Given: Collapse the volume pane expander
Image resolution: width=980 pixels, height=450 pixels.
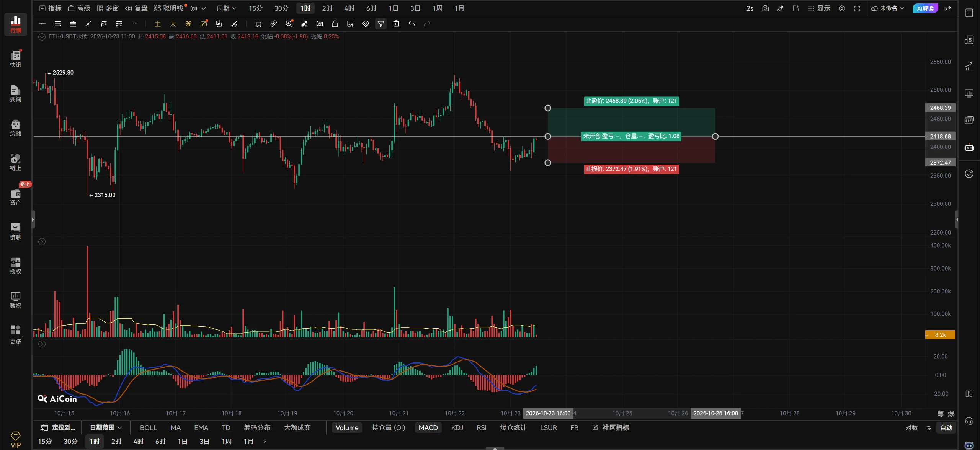Looking at the screenshot, I should pos(42,241).
